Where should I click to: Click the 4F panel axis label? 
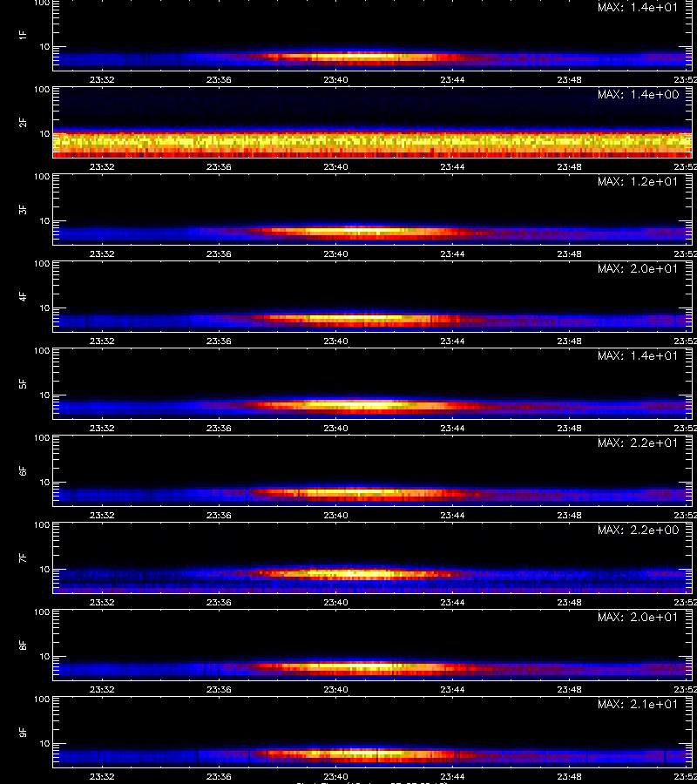coord(23,296)
